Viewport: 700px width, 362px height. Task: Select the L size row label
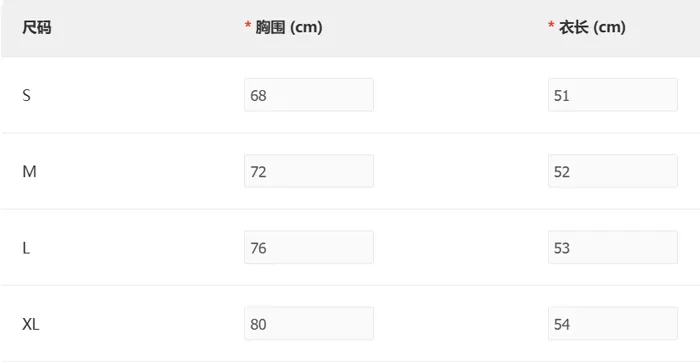click(26, 248)
